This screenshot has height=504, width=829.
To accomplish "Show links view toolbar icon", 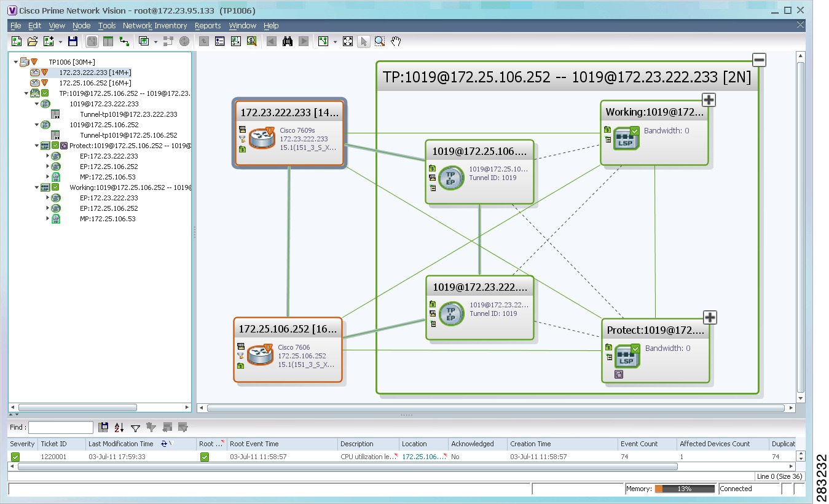I will [x=124, y=41].
